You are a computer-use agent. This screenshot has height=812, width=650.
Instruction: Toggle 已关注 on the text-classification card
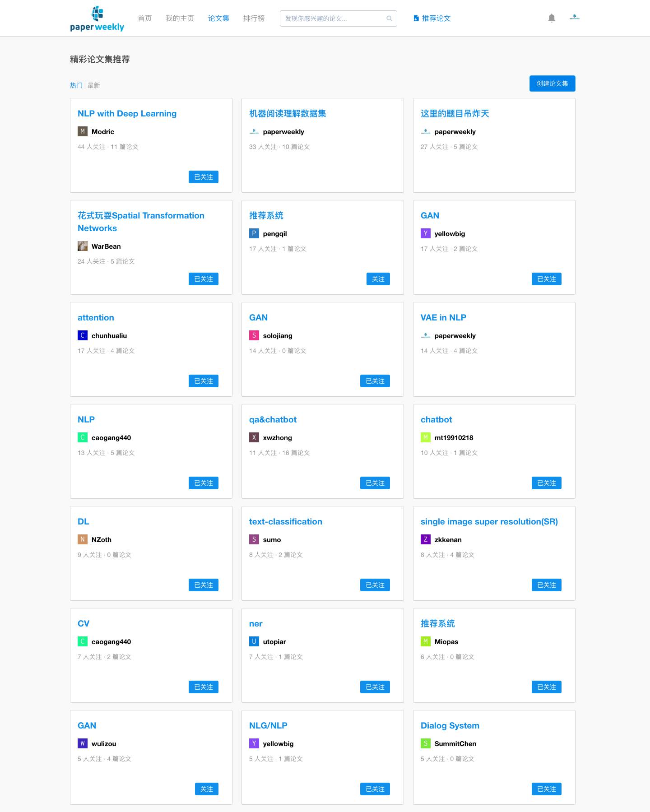[375, 585]
